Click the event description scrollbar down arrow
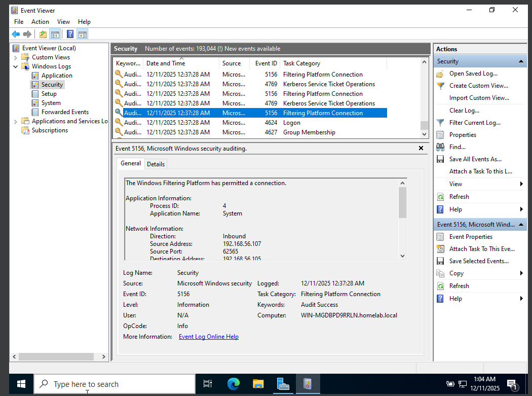The image size is (532, 396). [x=403, y=256]
